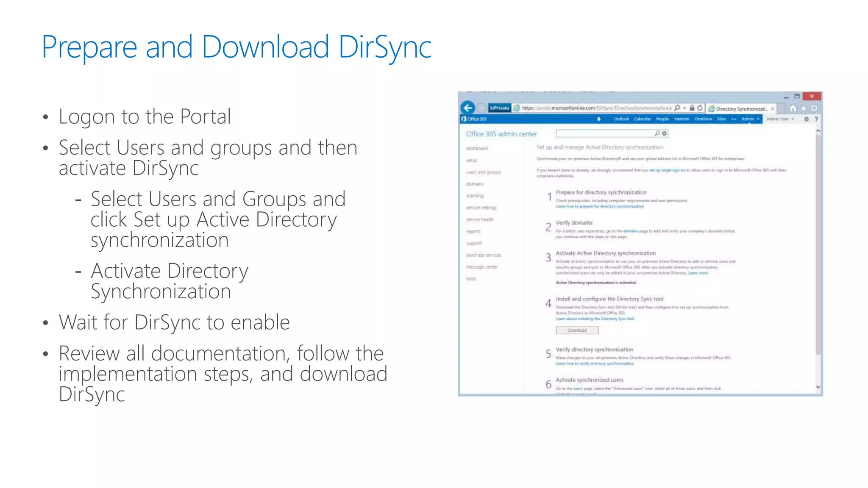Viewport: 868px width, 488px height.
Task: Click 'Prepare and Download DirSync' slide title
Action: tap(236, 47)
